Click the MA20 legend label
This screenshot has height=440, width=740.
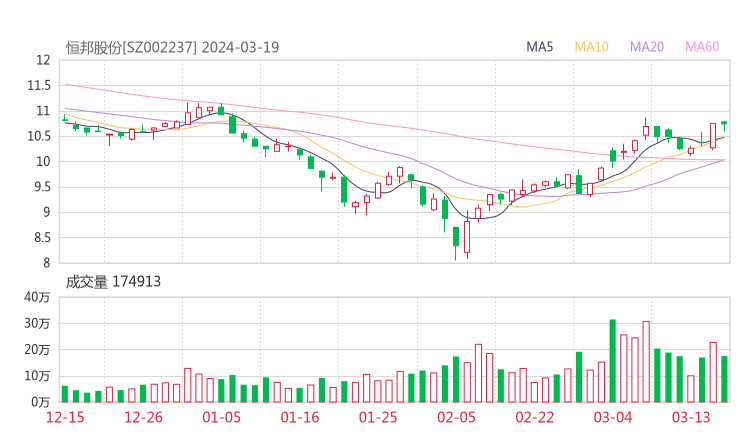tap(647, 47)
